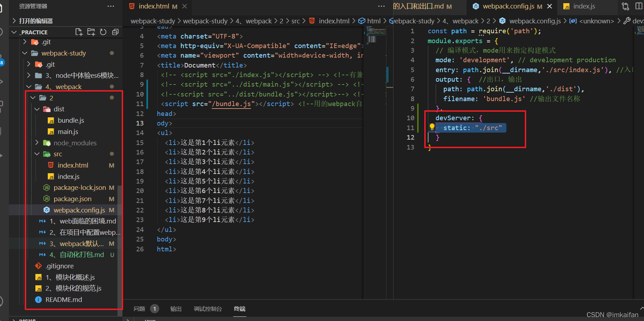
Task: Open more actions for the left editor group
Action: click(x=381, y=6)
